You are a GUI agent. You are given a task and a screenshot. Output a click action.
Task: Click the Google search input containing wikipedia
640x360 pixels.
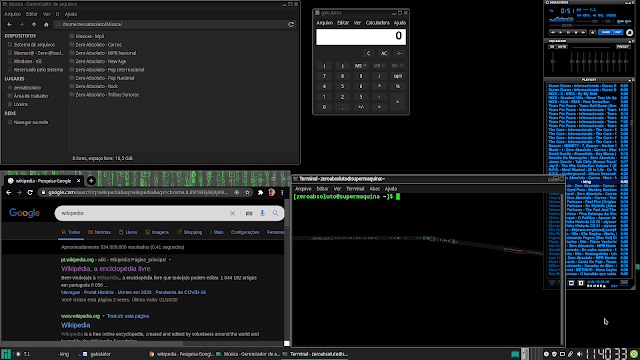pos(143,213)
